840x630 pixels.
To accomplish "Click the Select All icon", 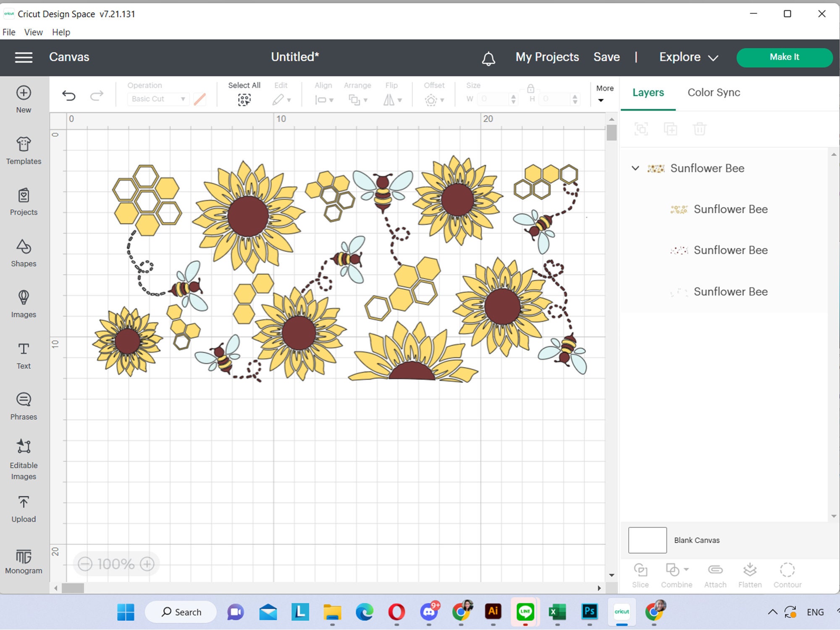I will (x=244, y=100).
